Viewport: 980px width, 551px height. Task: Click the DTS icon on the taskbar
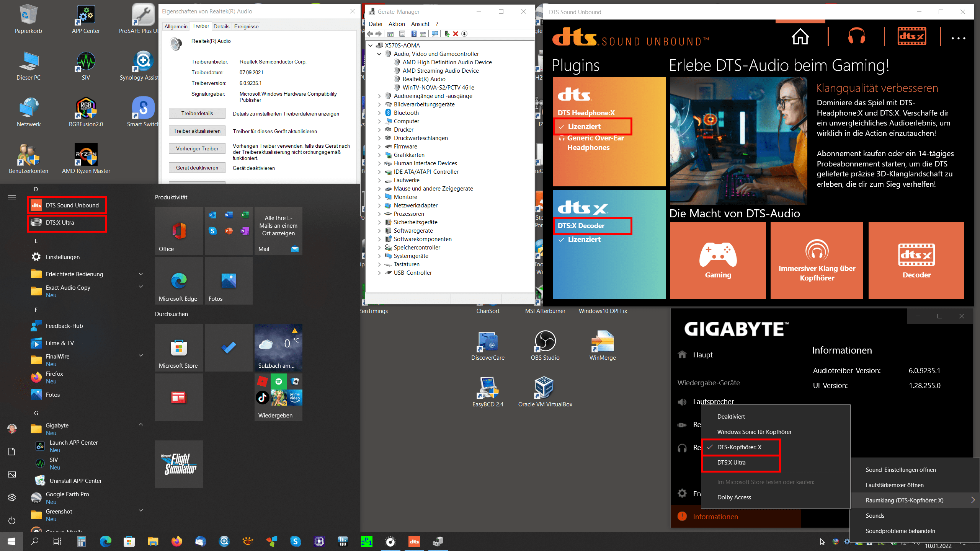tap(414, 541)
